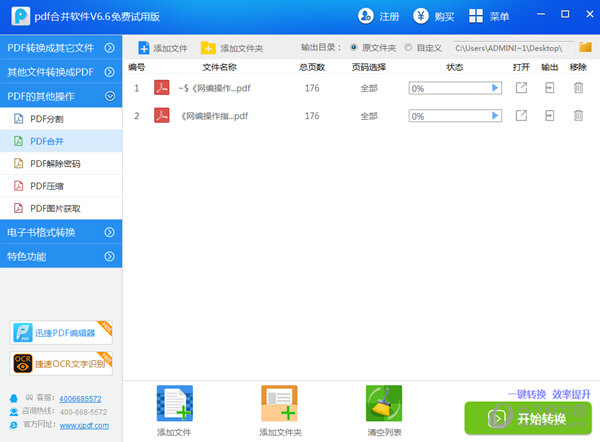Image resolution: width=600 pixels, height=442 pixels.
Task: Select 原文件夹 output radio button
Action: (354, 47)
